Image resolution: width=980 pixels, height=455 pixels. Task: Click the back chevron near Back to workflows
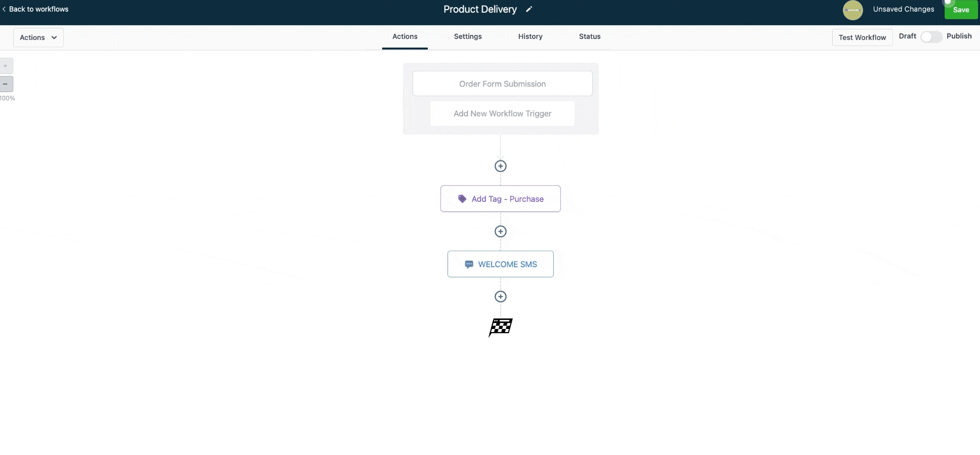point(4,9)
